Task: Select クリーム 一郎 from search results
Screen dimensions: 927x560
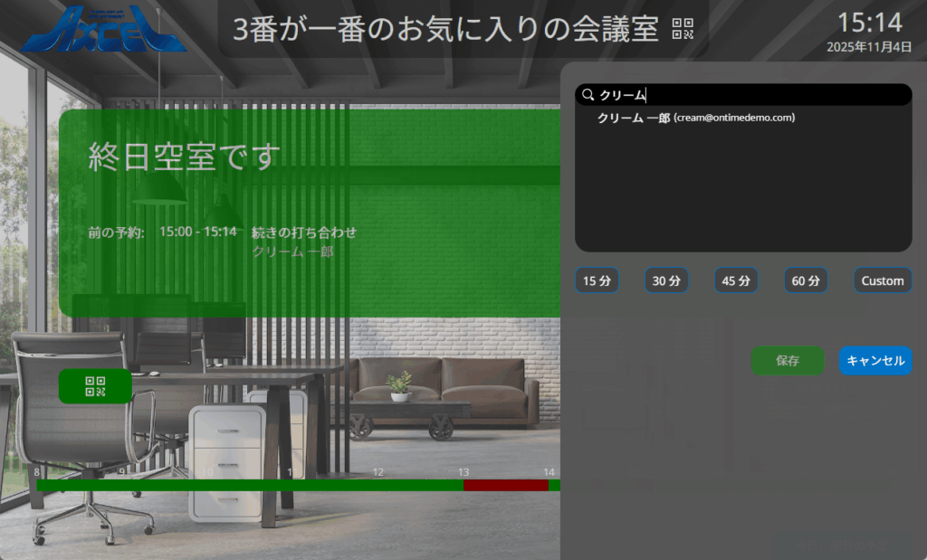Action: pos(695,119)
